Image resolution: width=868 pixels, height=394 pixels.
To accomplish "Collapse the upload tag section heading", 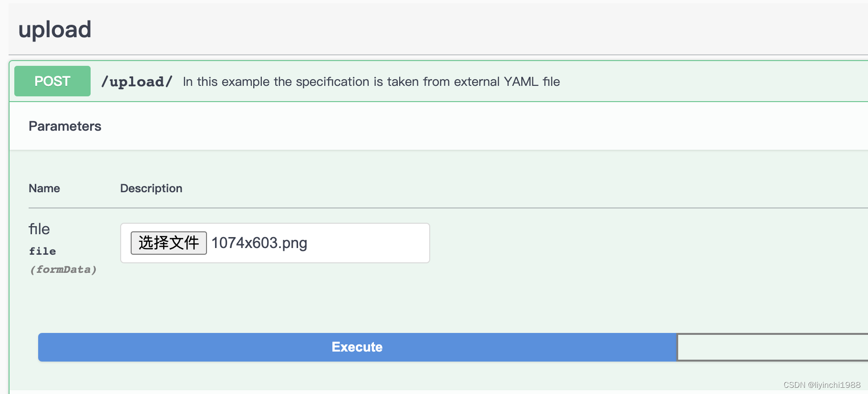I will click(55, 30).
